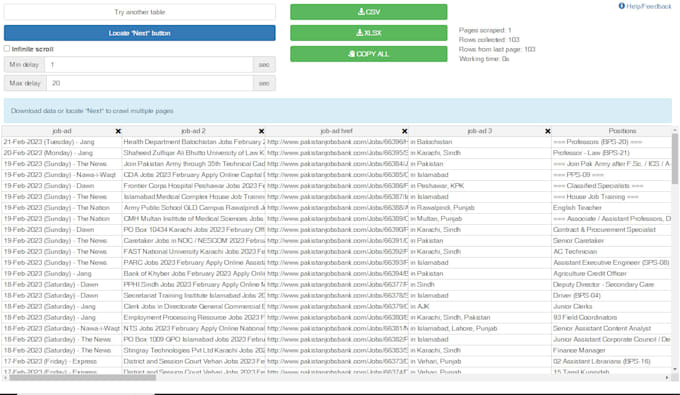The height and width of the screenshot is (395, 680).
Task: Select cell 'in Multan, Punjab'
Action: pos(480,219)
